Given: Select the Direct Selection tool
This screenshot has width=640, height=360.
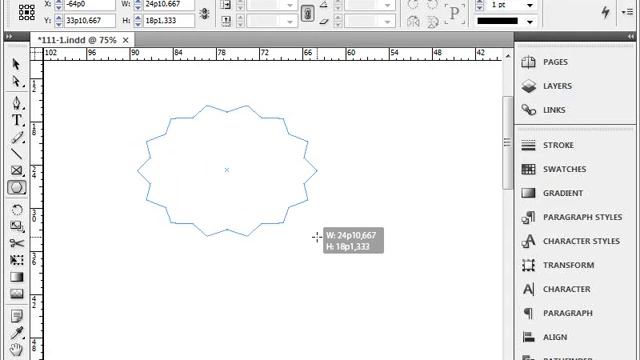Looking at the screenshot, I should point(16,82).
